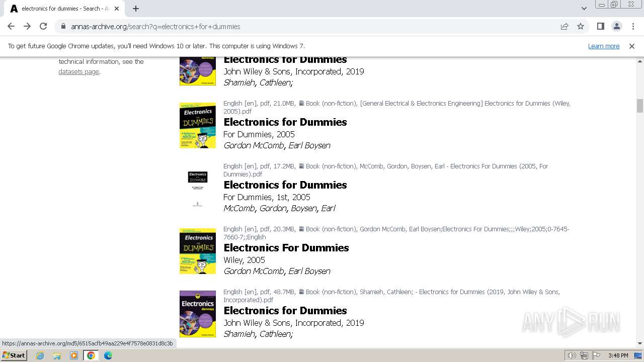This screenshot has width=644, height=362.
Task: Reload the current page
Action: click(43, 26)
